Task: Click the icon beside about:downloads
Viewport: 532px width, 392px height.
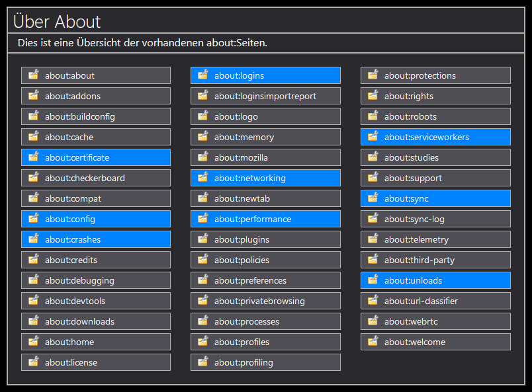Action: coord(33,321)
